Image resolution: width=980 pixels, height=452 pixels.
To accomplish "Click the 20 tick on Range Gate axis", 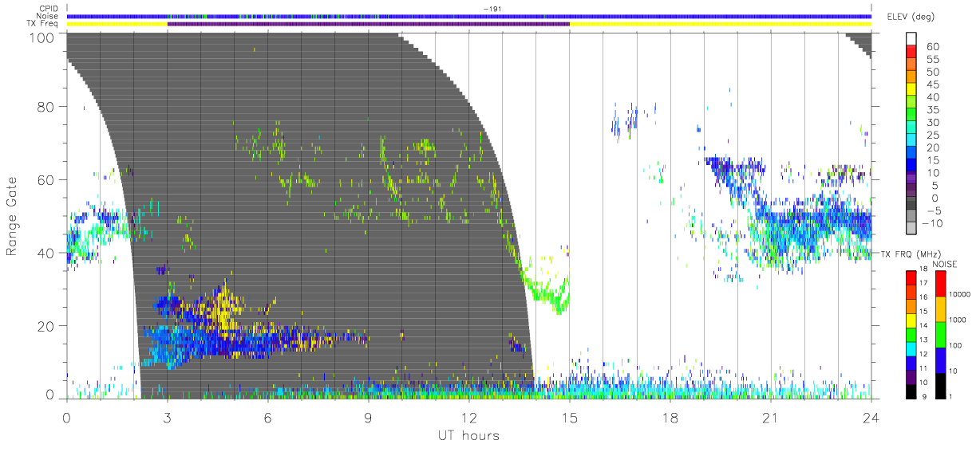I will [x=47, y=326].
